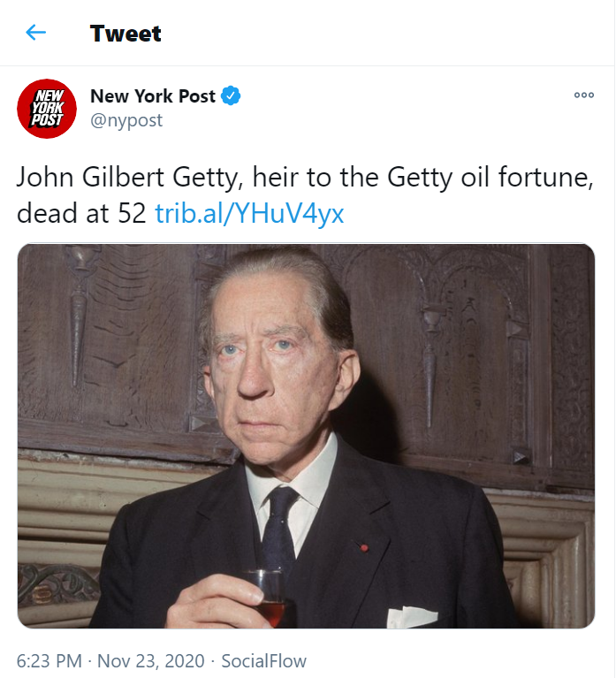The height and width of the screenshot is (678, 616).
Task: Click the New York Post avatar logo
Action: click(47, 109)
